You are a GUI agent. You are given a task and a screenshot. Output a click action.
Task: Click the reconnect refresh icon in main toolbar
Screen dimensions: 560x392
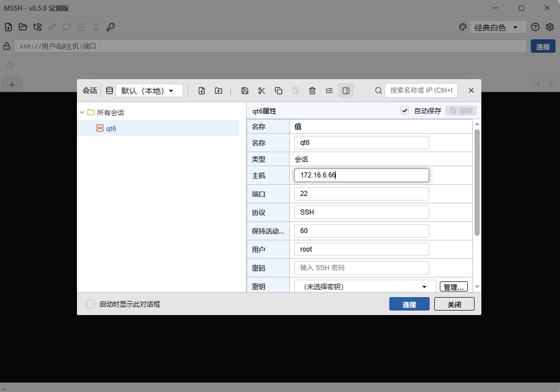(67, 27)
